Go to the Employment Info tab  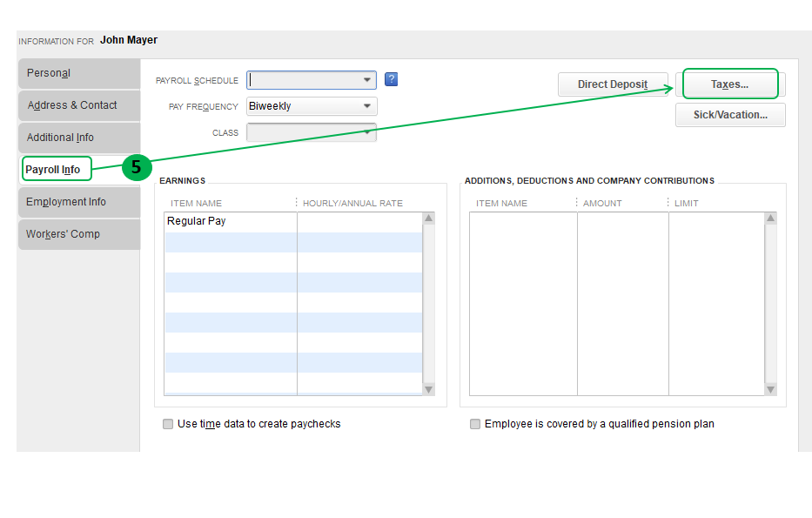click(x=79, y=202)
